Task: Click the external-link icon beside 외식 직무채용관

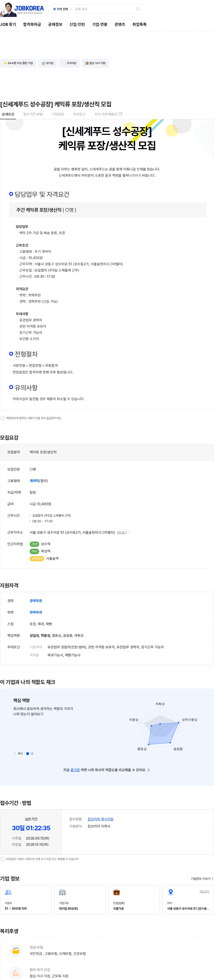Action: tap(121, 114)
